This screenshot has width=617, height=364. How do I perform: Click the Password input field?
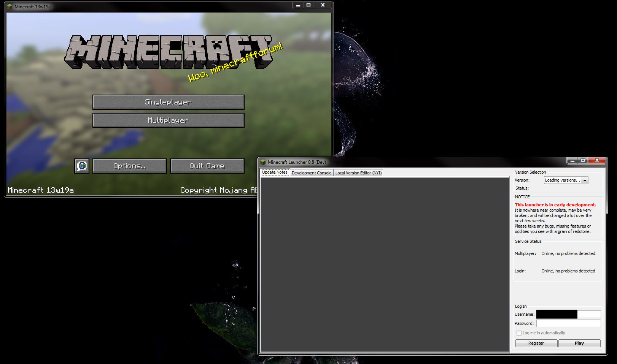(x=568, y=323)
